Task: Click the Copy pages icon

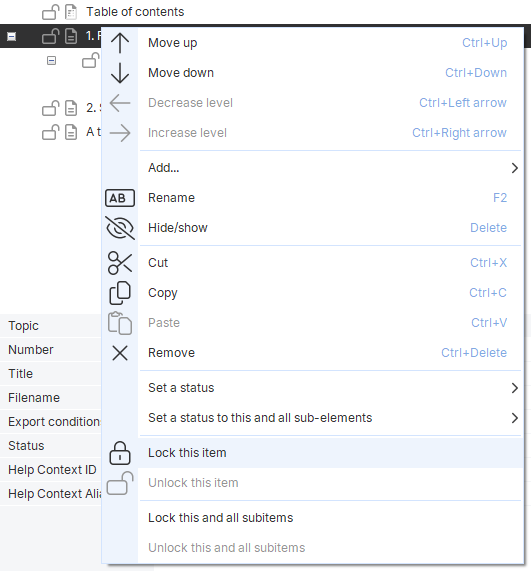Action: point(120,293)
